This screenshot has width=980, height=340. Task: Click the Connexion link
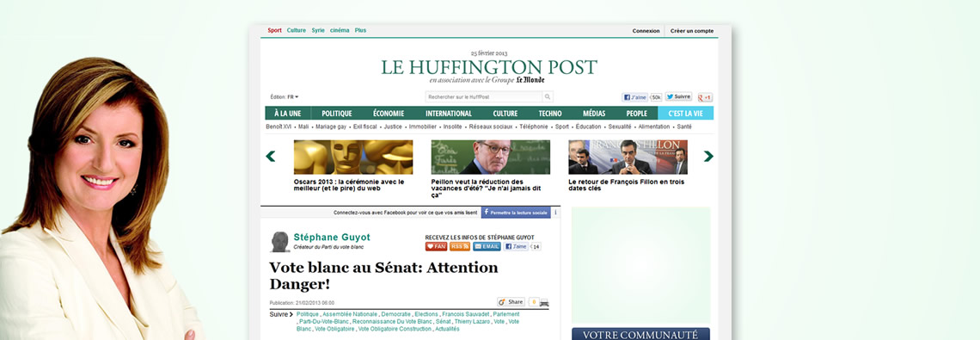[646, 31]
